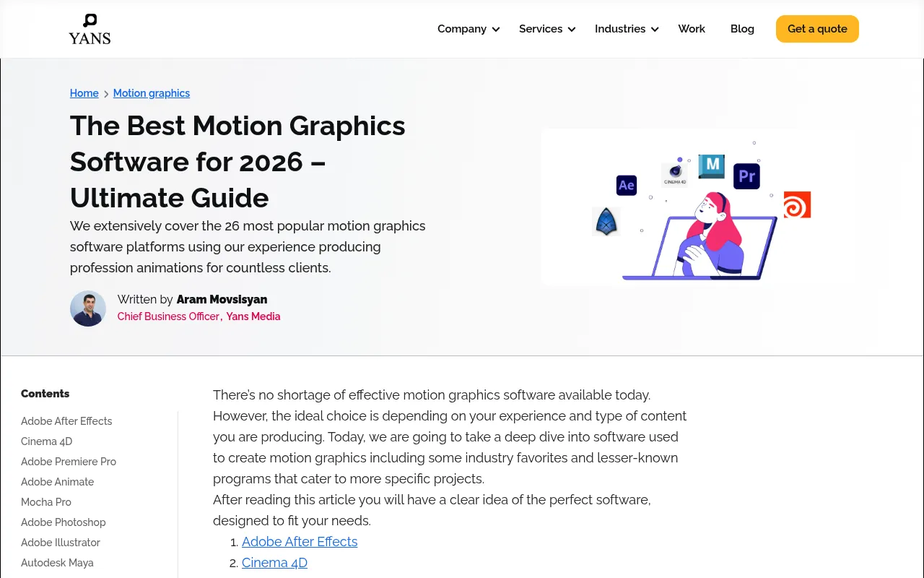The image size is (924, 578).
Task: Click the sentence 'After reading this article'
Action: click(432, 510)
